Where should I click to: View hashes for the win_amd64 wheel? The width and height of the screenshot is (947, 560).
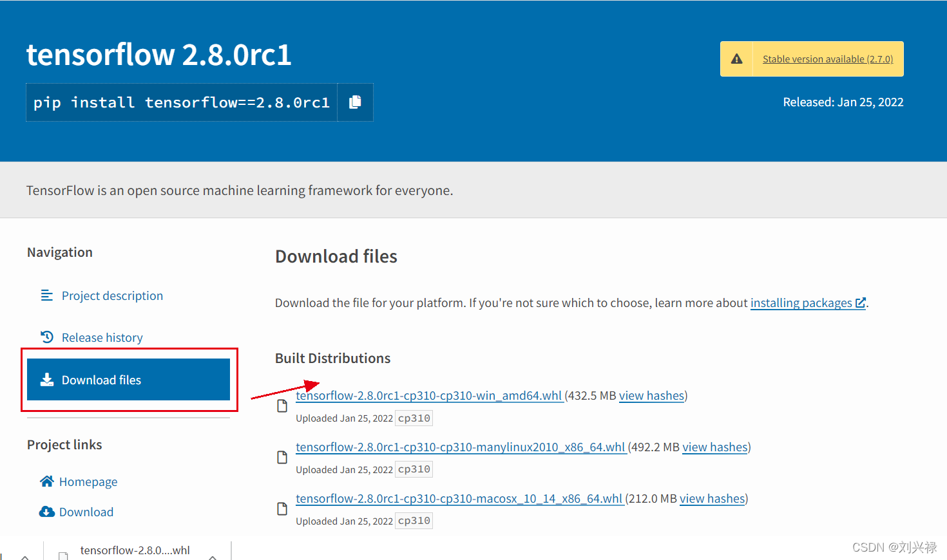point(651,395)
